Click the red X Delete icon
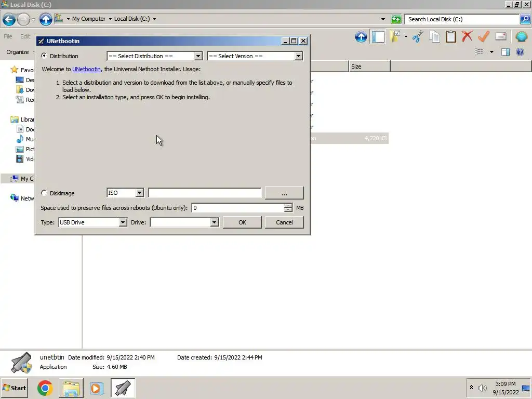Image resolution: width=532 pixels, height=399 pixels. pyautogui.click(x=467, y=36)
